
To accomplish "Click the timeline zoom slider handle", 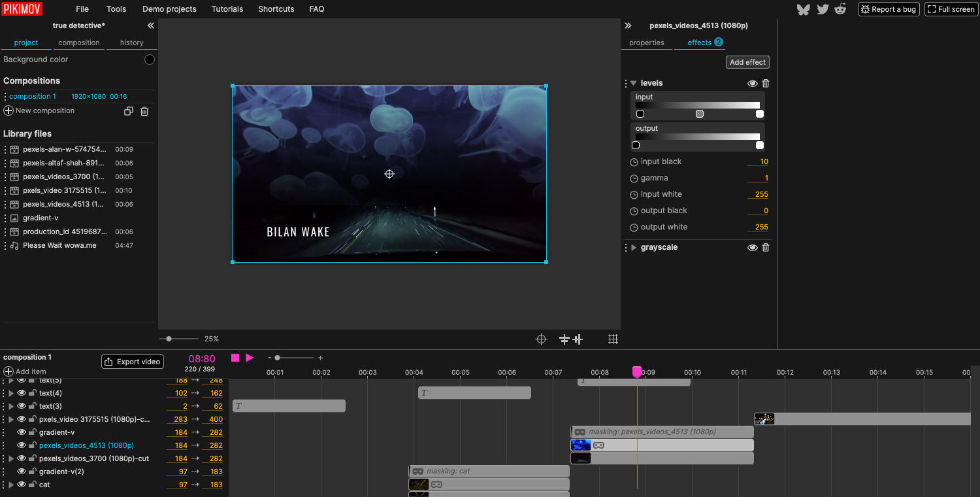I will tap(277, 358).
